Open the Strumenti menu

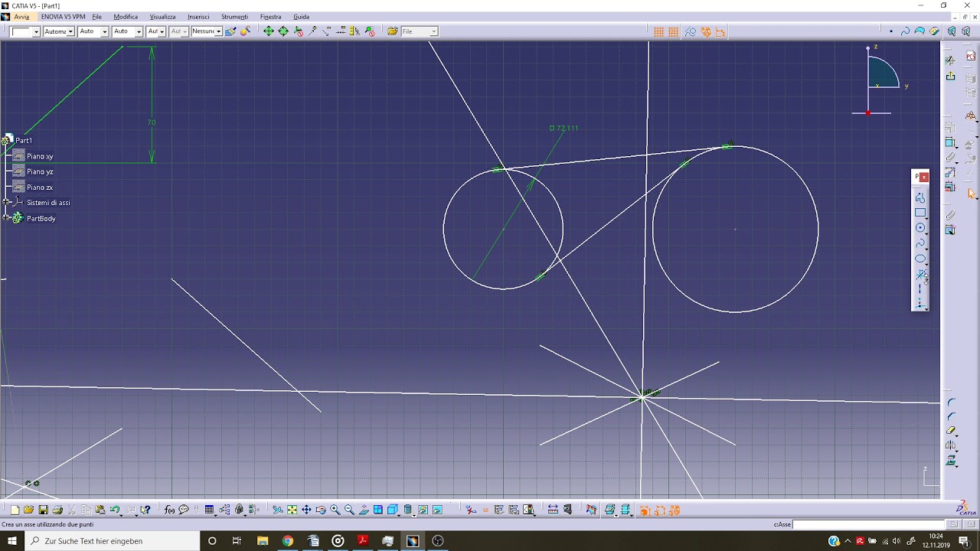(234, 17)
